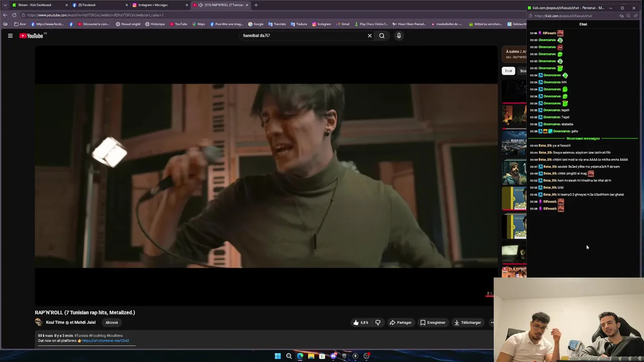Open Have I Been Pwned bookmark
644x362 pixels.
pyautogui.click(x=409, y=24)
